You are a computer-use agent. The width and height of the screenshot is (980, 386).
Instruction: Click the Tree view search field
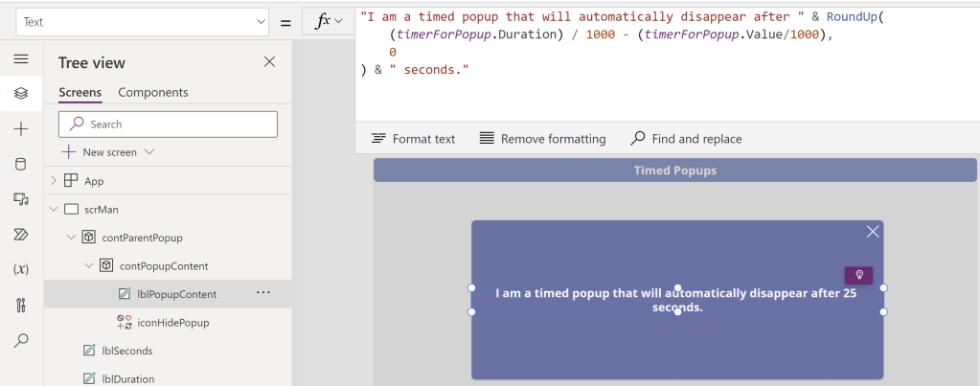(x=168, y=124)
